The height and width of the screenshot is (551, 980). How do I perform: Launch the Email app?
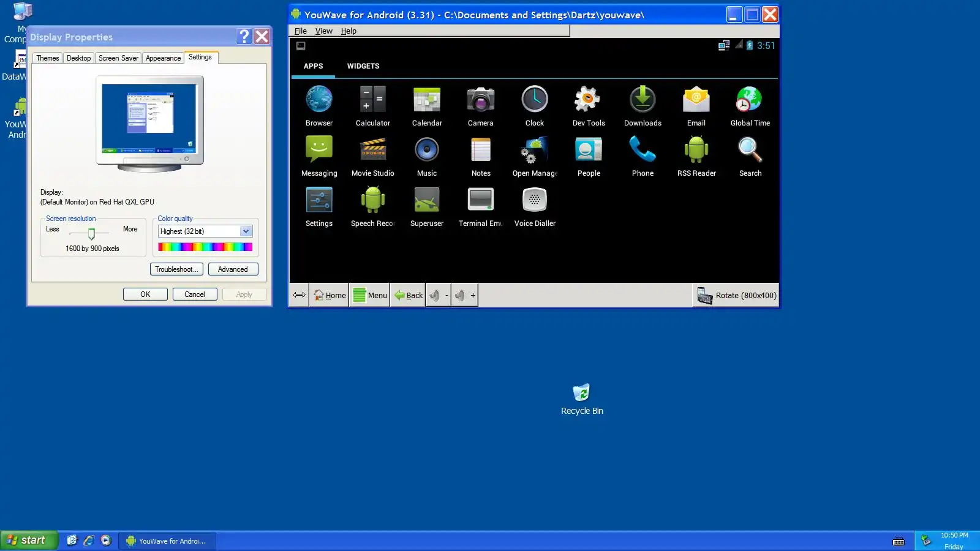click(696, 105)
